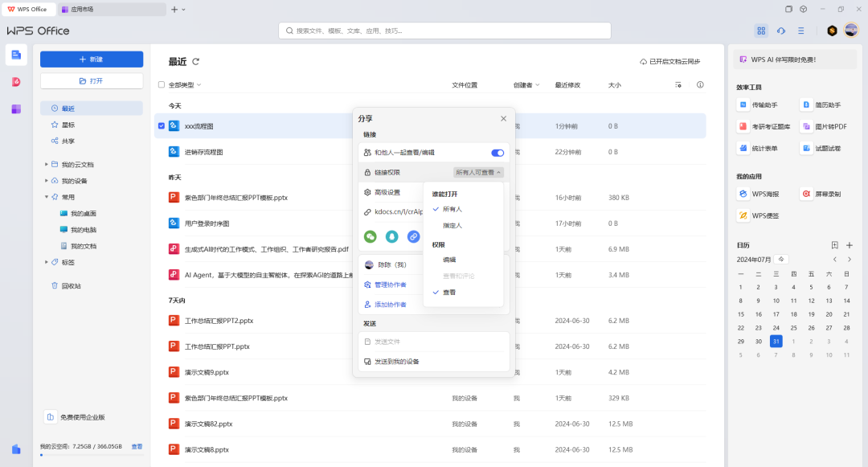Viewport: 868px width, 467px height.
Task: Open the user profile avatar
Action: coord(851,31)
